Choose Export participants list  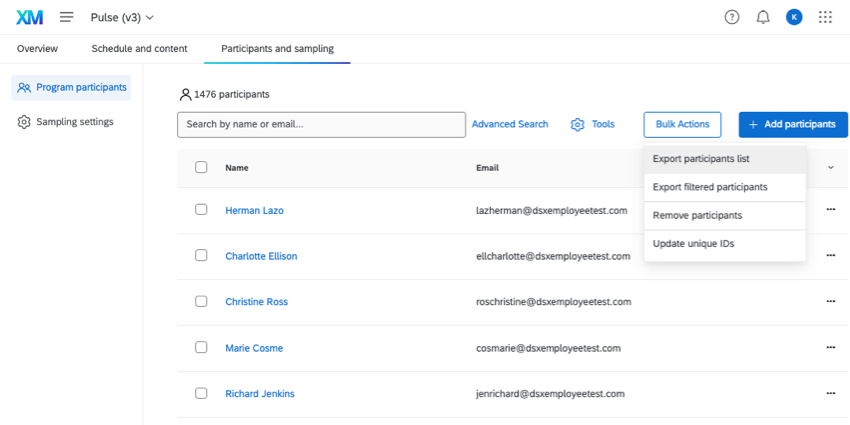701,159
